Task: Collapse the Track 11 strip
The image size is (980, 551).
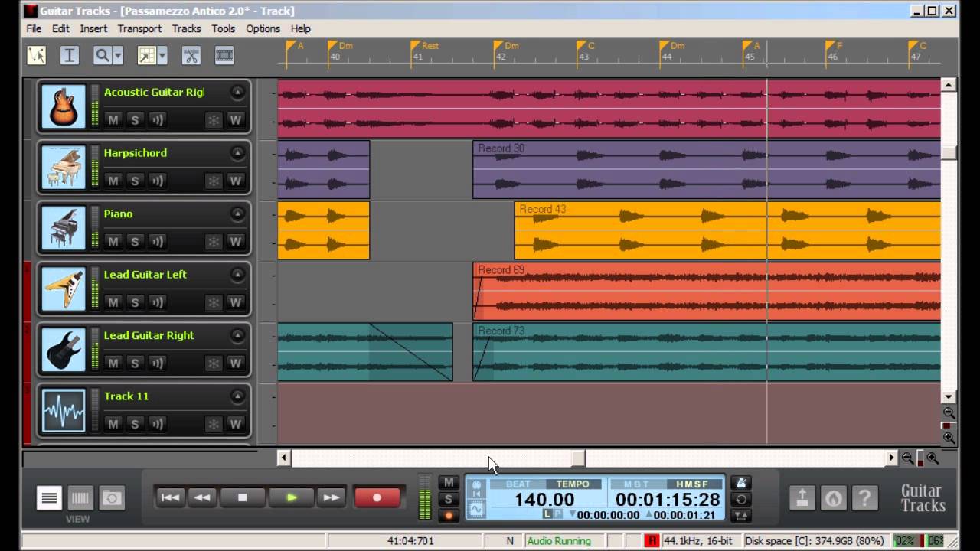Action: [x=237, y=396]
